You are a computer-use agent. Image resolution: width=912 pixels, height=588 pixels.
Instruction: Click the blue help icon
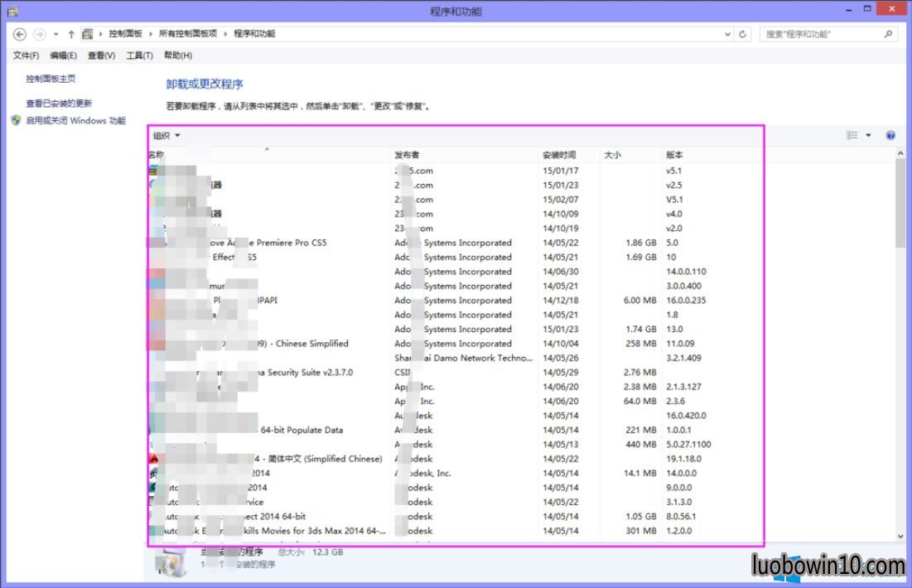coord(890,135)
